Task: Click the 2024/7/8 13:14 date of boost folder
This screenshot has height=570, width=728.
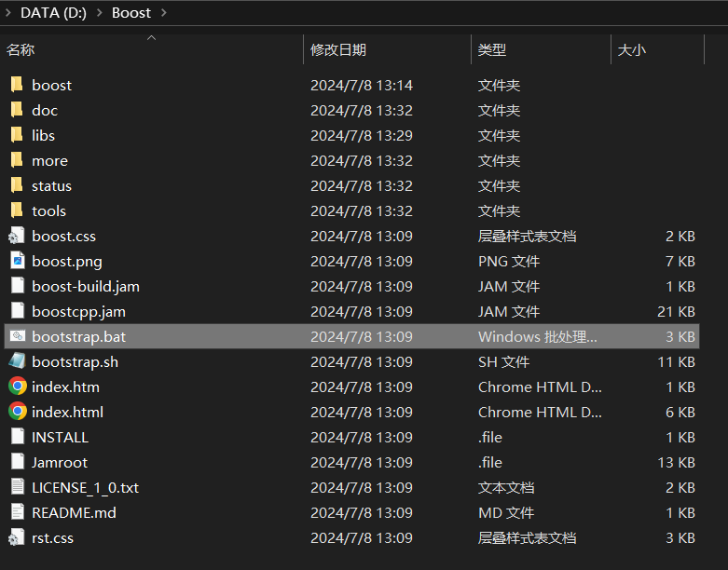Action: click(362, 86)
